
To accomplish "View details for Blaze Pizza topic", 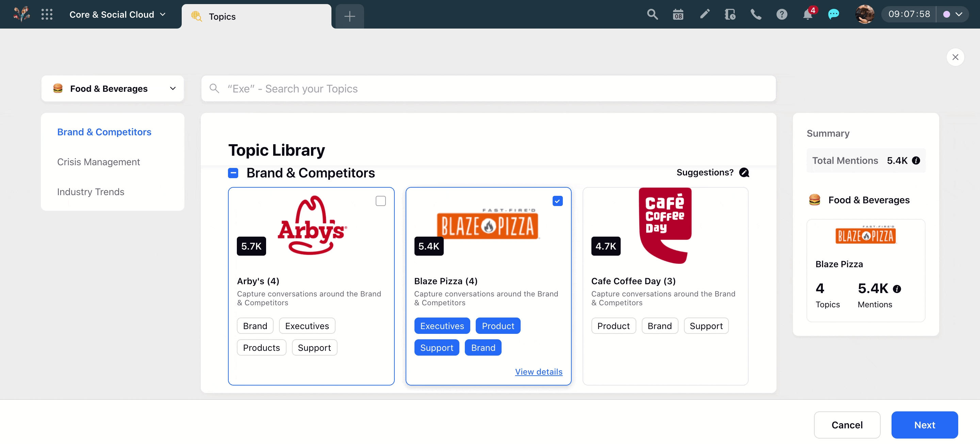I will pyautogui.click(x=538, y=372).
